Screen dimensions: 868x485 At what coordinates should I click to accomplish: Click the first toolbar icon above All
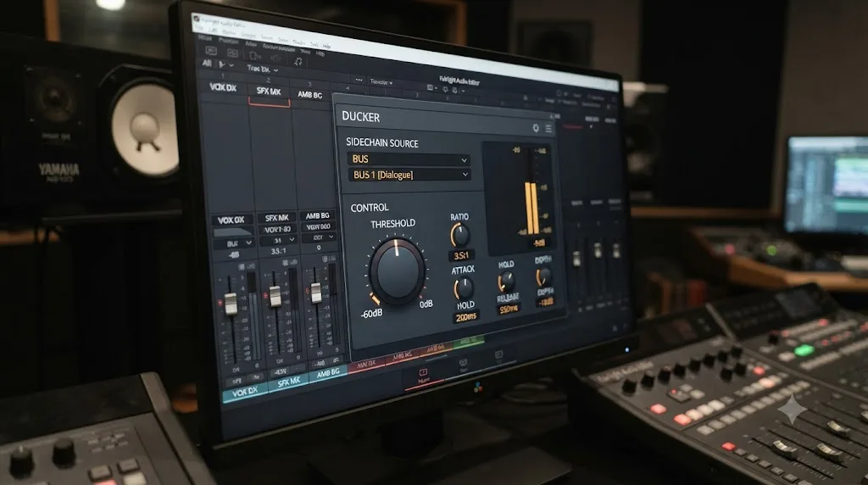(x=211, y=50)
